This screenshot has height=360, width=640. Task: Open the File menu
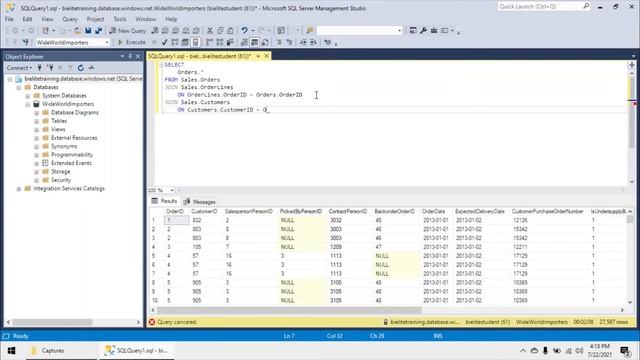click(x=9, y=19)
